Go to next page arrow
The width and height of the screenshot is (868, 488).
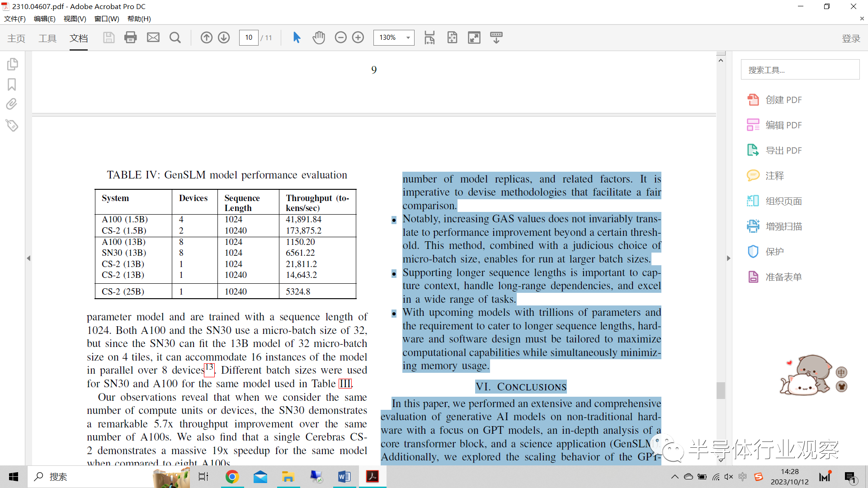(x=224, y=38)
